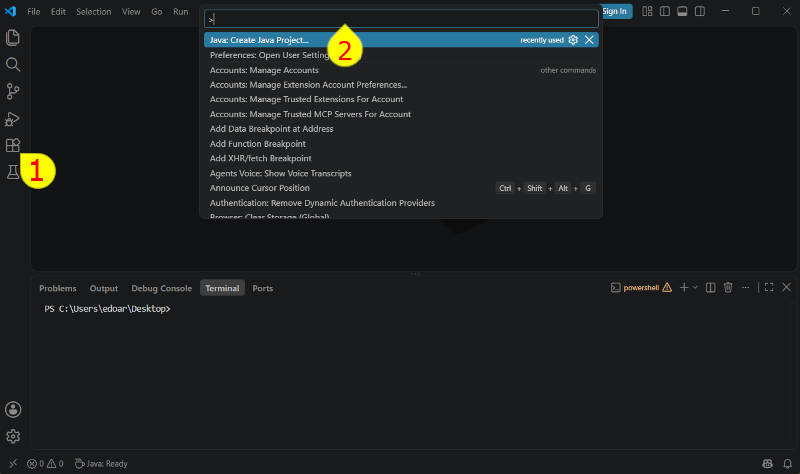Toggle secondary side bar visibility
This screenshot has width=800, height=474.
point(700,11)
